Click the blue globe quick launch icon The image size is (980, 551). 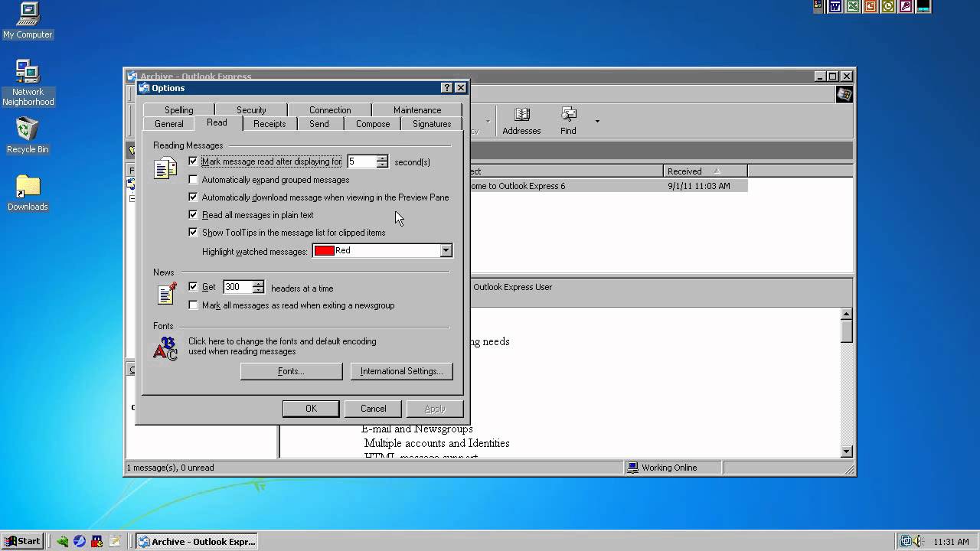pyautogui.click(x=80, y=541)
